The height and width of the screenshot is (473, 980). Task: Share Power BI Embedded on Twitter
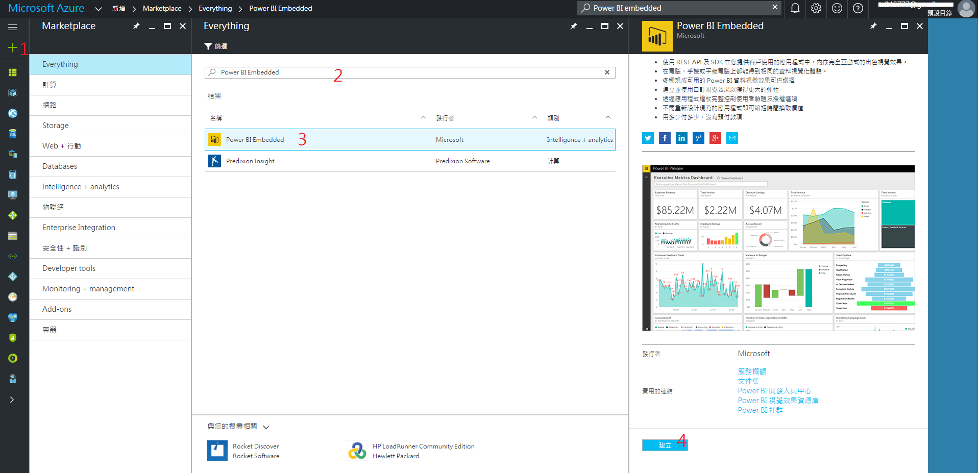648,138
